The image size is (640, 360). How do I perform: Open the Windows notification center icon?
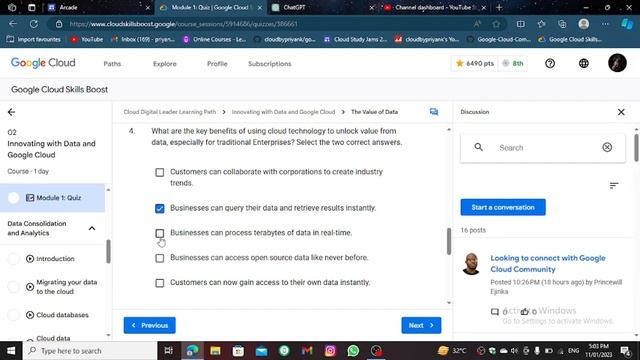tap(625, 351)
